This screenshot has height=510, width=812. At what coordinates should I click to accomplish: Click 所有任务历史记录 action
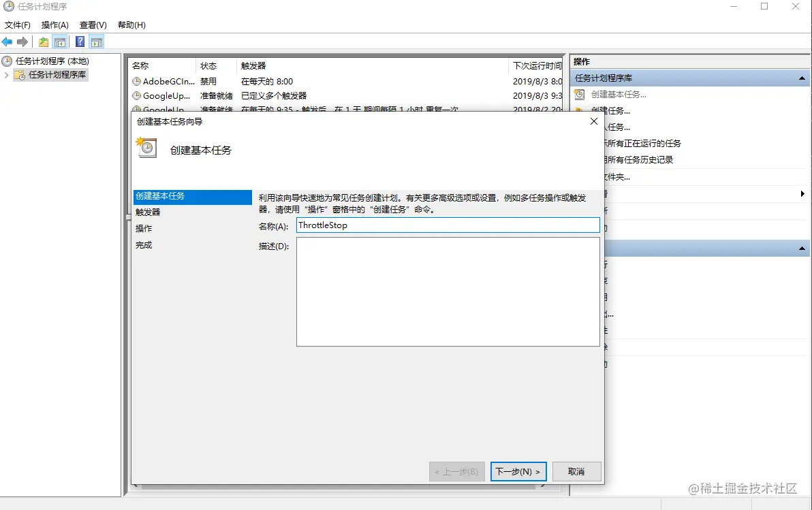pos(640,160)
